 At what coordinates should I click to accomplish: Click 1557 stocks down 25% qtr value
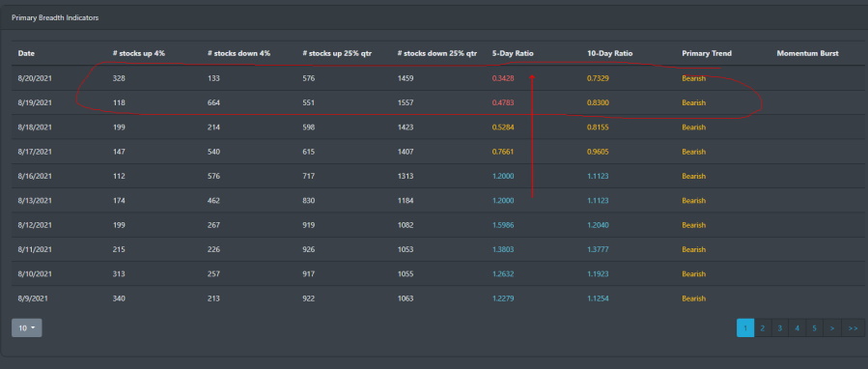point(406,103)
